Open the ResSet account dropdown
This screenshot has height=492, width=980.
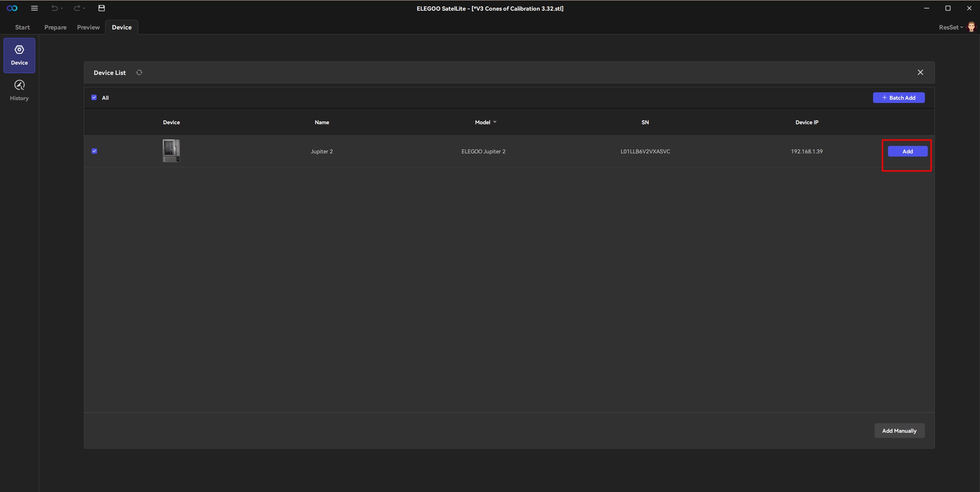[x=951, y=27]
